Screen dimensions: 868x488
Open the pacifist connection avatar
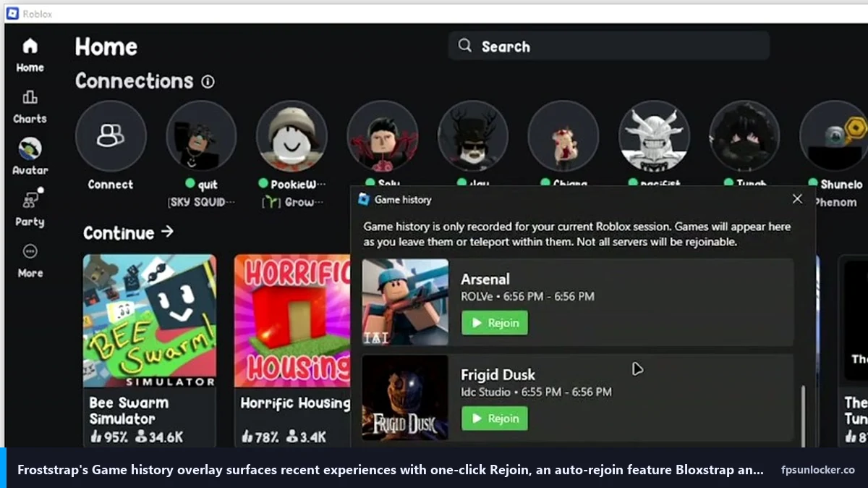(654, 135)
